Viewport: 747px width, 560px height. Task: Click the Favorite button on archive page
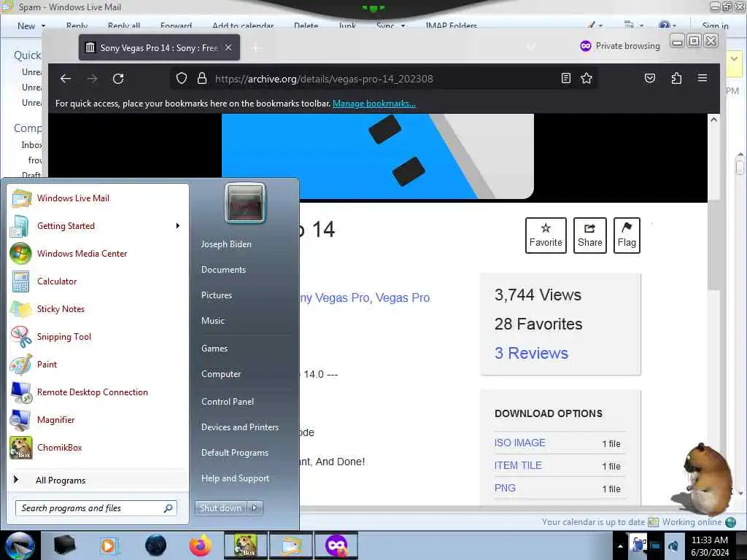(546, 236)
